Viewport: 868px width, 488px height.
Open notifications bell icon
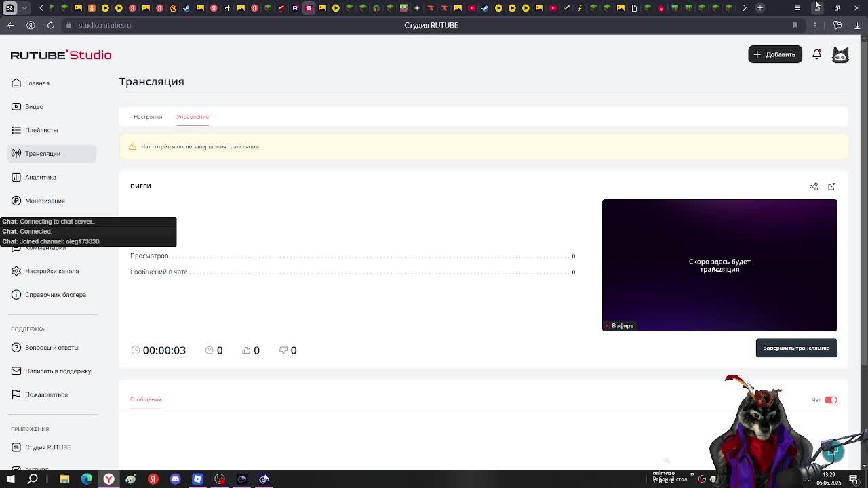tap(817, 54)
